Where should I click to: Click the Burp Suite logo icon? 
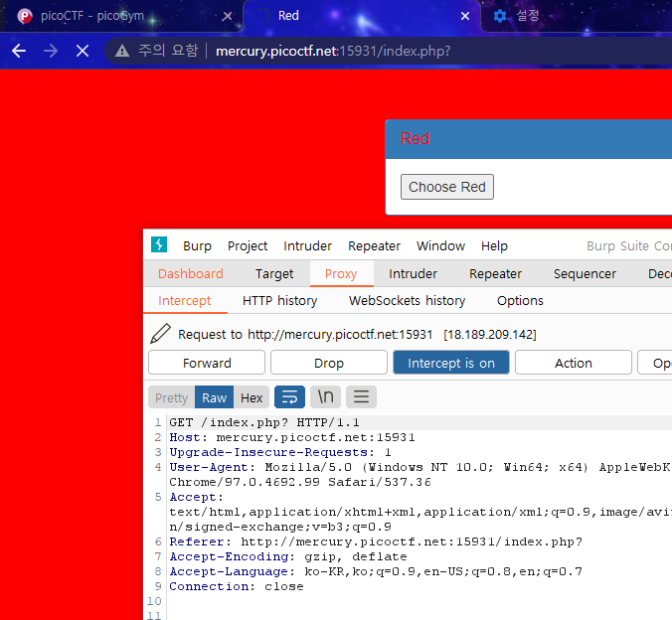pyautogui.click(x=159, y=245)
